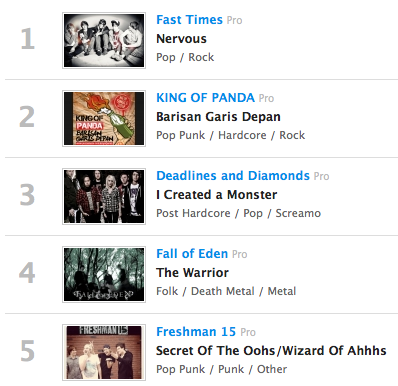
Task: Open the Freshman 15 band photo thumbnail
Action: pyautogui.click(x=104, y=352)
